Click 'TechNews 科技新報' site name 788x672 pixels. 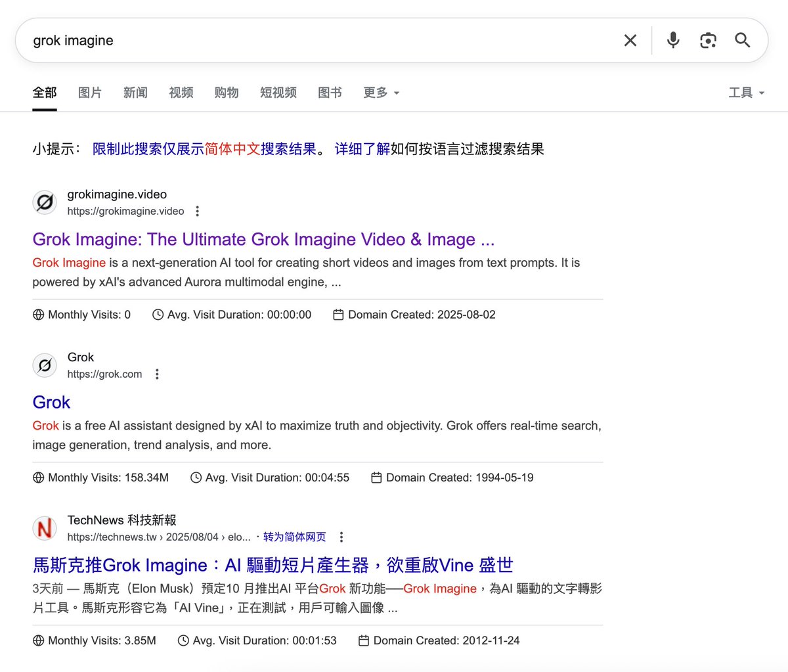(121, 520)
